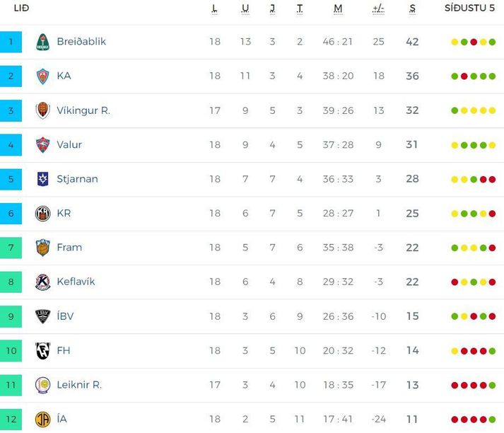Click KA's red loss dot in last five
The width and height of the screenshot is (504, 433).
(x=464, y=76)
